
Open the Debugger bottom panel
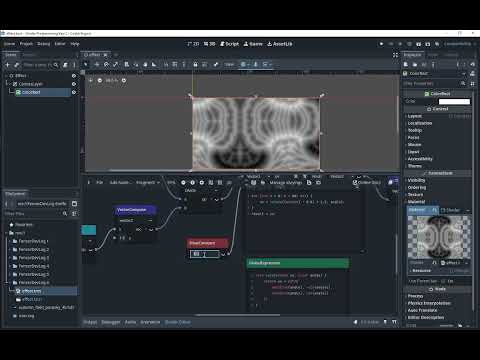[110, 322]
